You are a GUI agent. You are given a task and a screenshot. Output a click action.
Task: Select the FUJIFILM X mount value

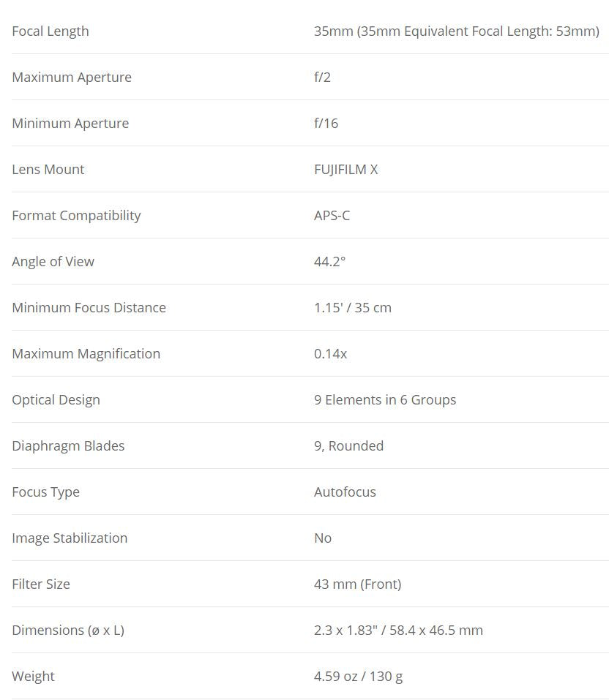click(x=345, y=170)
